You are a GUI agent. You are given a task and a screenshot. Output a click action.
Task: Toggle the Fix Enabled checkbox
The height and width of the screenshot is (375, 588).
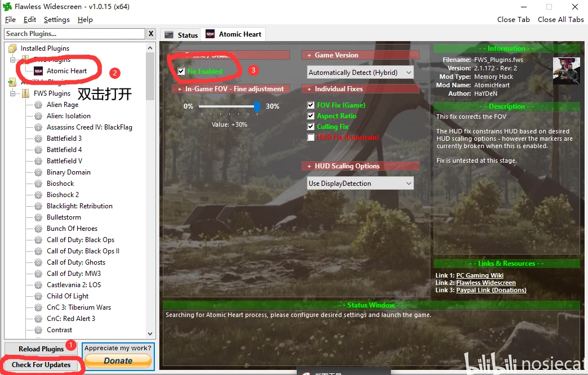181,72
